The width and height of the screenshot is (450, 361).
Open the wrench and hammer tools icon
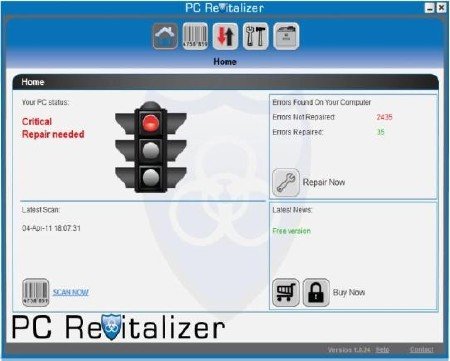[x=256, y=36]
